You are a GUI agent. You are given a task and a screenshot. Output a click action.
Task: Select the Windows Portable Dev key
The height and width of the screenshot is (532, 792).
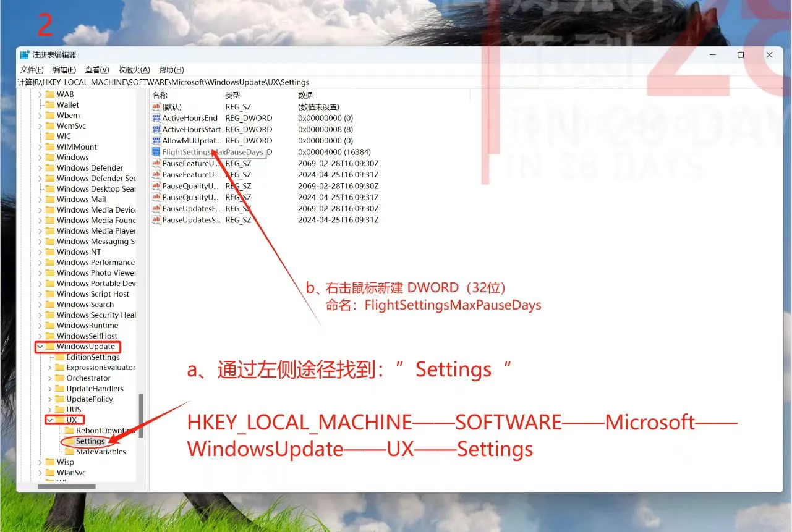96,284
